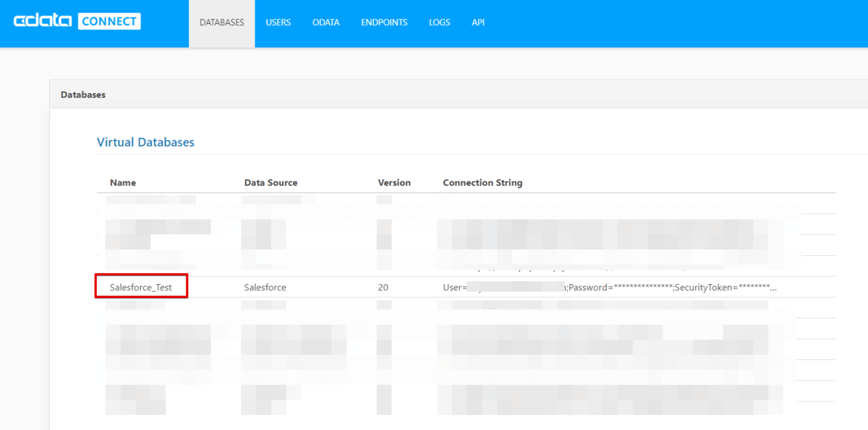Click the Salesforce_Test connection string

tap(610, 287)
